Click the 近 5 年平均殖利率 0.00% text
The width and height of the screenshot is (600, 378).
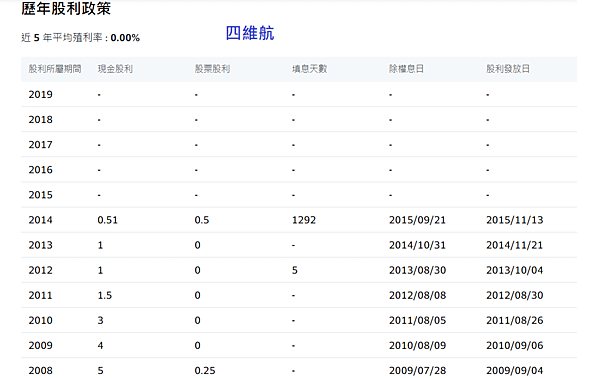(80, 37)
